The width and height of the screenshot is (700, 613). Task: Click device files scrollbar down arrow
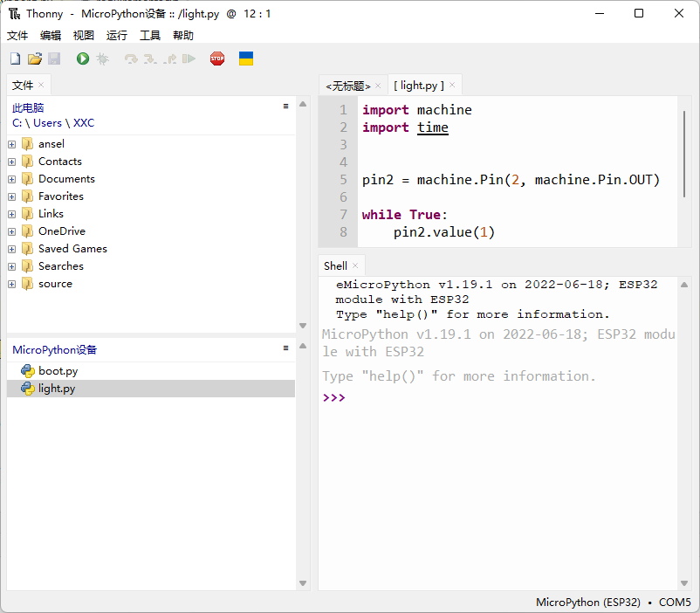[303, 583]
